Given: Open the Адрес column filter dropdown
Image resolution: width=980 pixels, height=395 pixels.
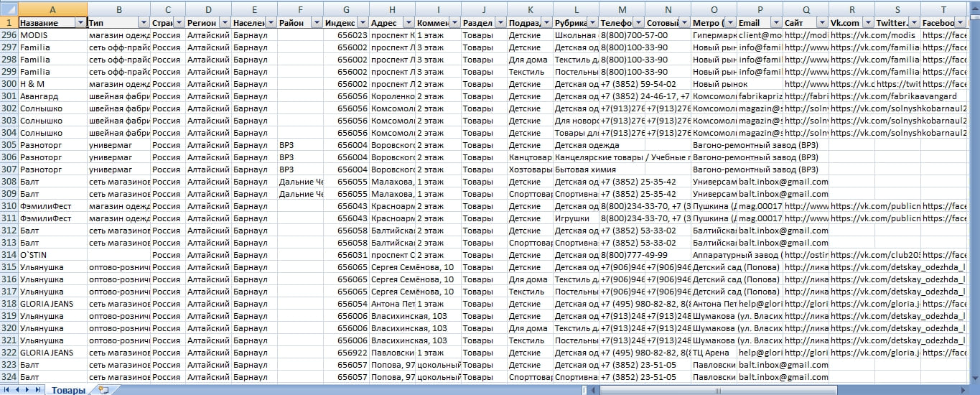Looking at the screenshot, I should [408, 23].
